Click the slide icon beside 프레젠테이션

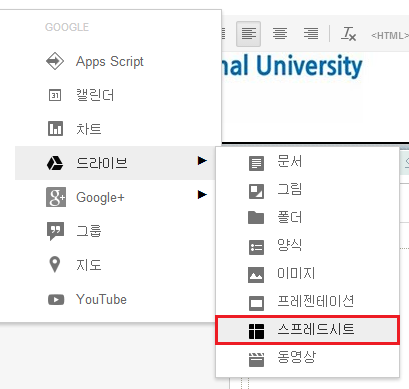tap(256, 303)
